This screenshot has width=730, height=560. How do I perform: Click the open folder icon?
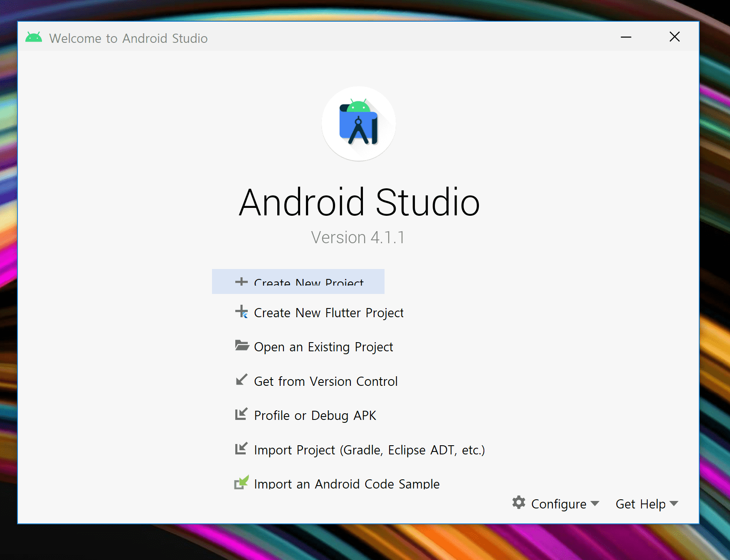pos(242,345)
